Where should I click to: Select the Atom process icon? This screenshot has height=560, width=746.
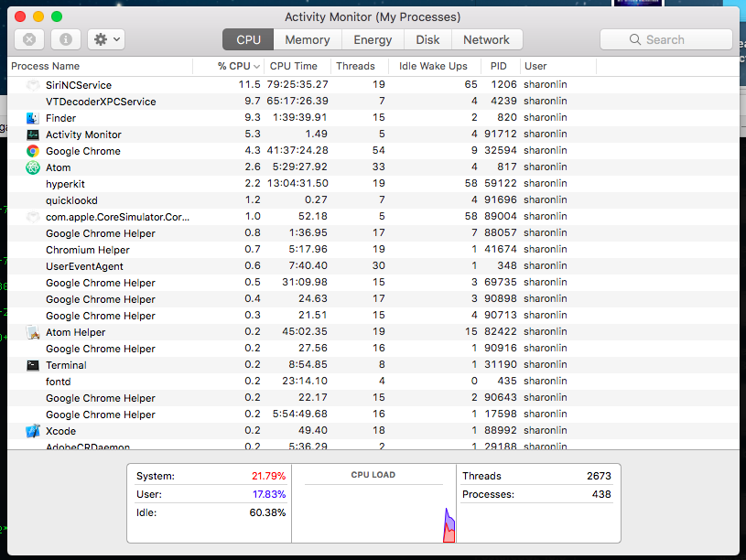pos(33,167)
